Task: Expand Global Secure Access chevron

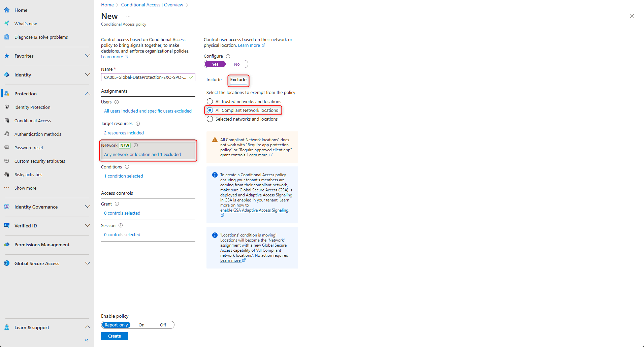Action: click(88, 263)
